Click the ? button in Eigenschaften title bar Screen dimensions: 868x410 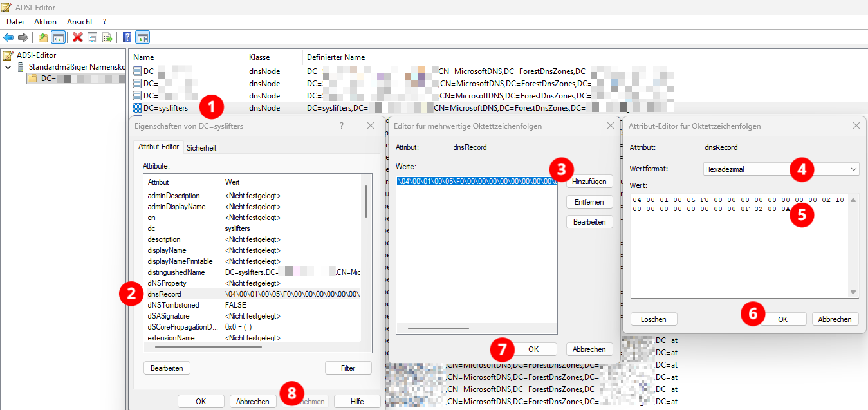[x=342, y=126]
